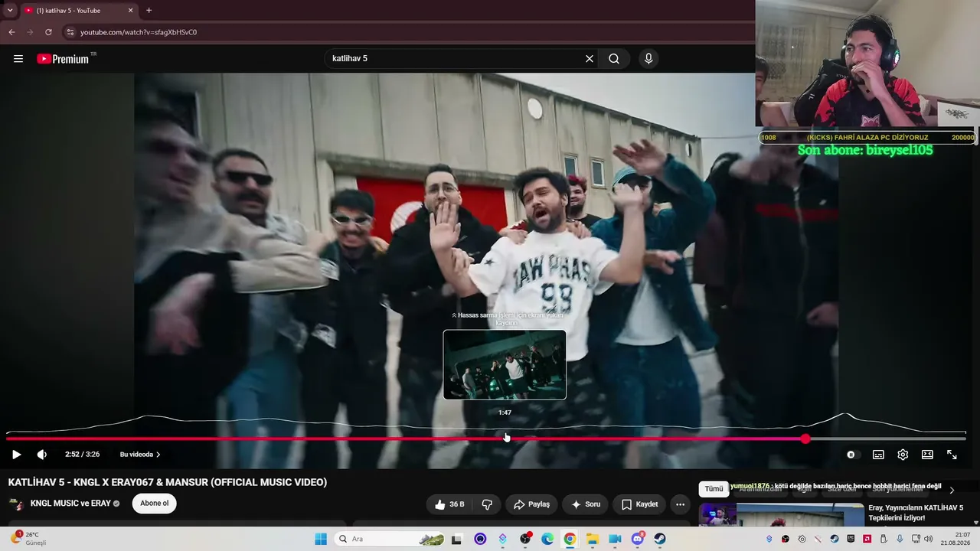Viewport: 980px width, 551px height.
Task: Toggle subtitles in the player
Action: tap(878, 455)
